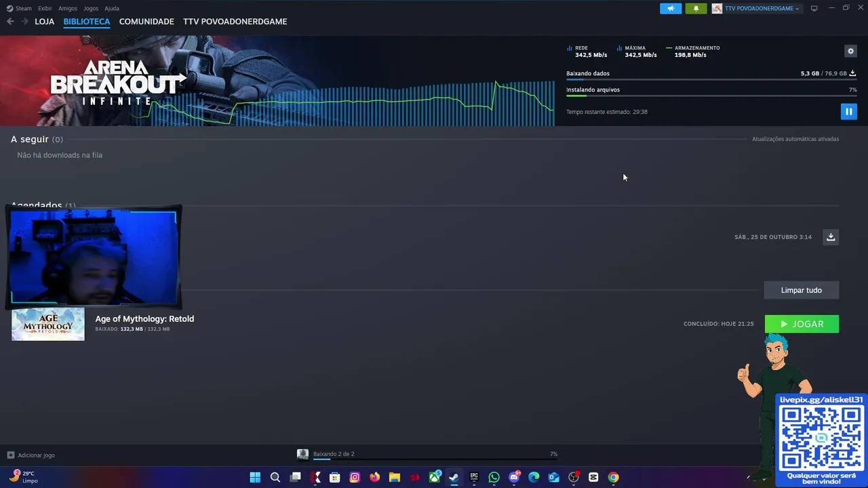The height and width of the screenshot is (488, 868).
Task: Click the ARMAZENAMENTO 198,8 Mb/s stat
Action: tap(693, 52)
